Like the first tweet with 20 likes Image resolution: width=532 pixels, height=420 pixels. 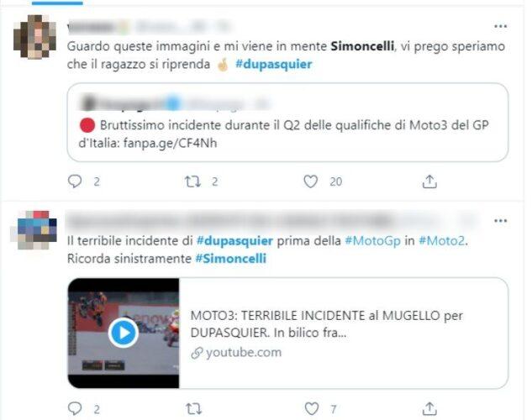310,181
